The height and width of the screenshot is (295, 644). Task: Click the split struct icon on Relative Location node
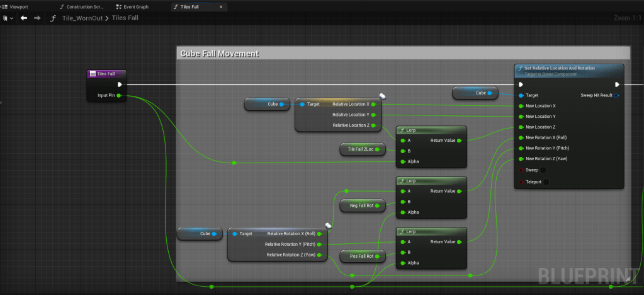(x=382, y=96)
